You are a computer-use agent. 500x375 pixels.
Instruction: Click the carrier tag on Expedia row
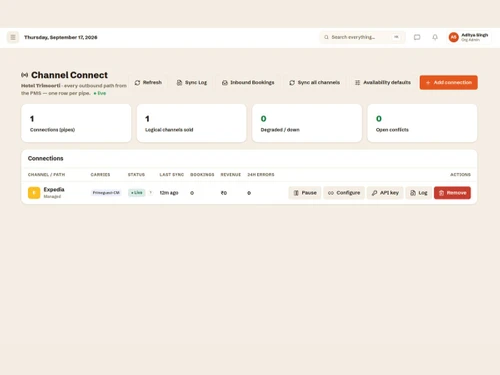[x=106, y=193]
